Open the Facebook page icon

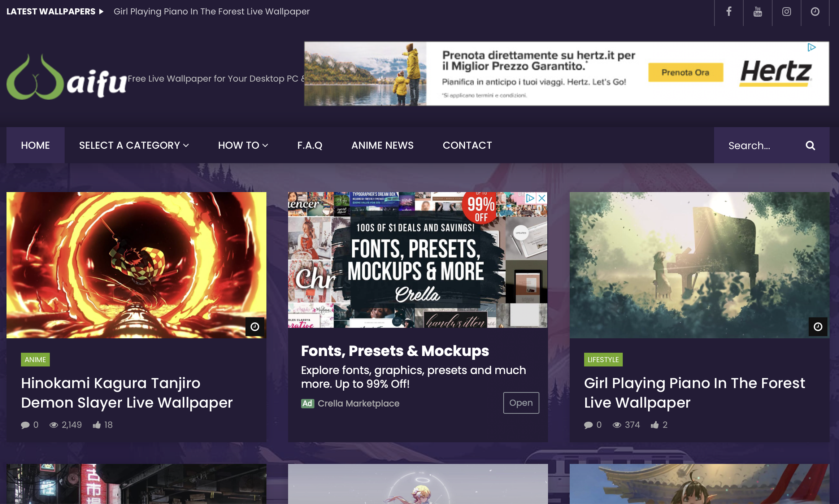click(729, 12)
